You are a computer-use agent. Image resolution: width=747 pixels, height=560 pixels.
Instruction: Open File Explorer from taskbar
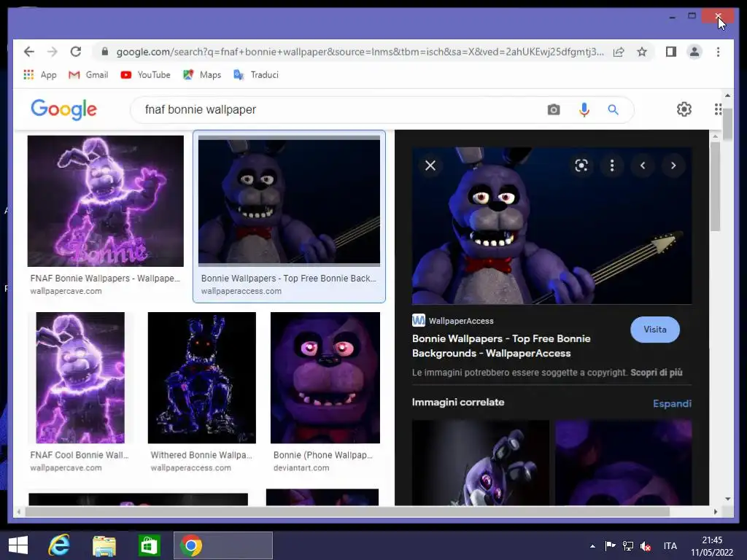coord(104,545)
